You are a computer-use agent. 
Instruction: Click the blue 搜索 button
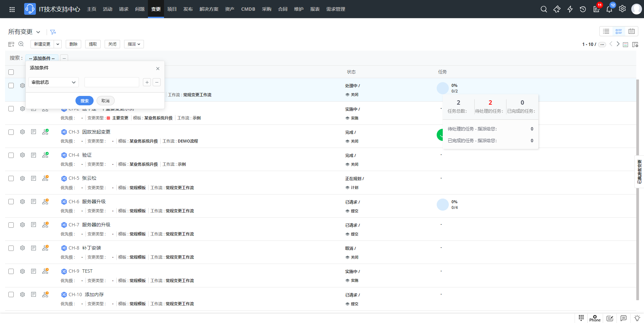pos(84,101)
